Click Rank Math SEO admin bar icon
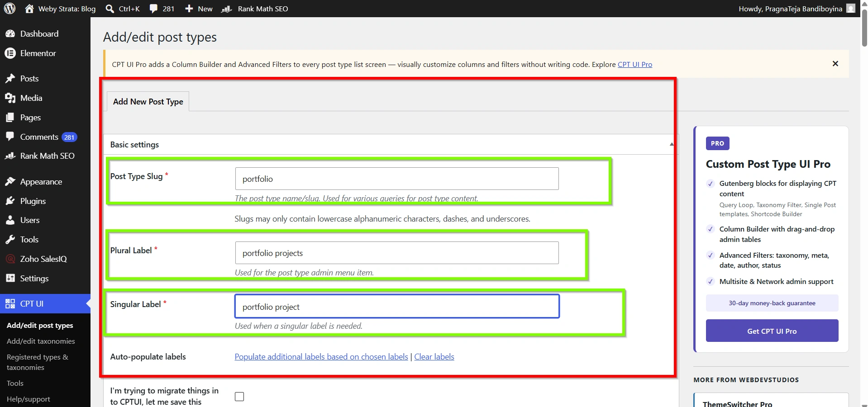The height and width of the screenshot is (407, 868). 226,9
